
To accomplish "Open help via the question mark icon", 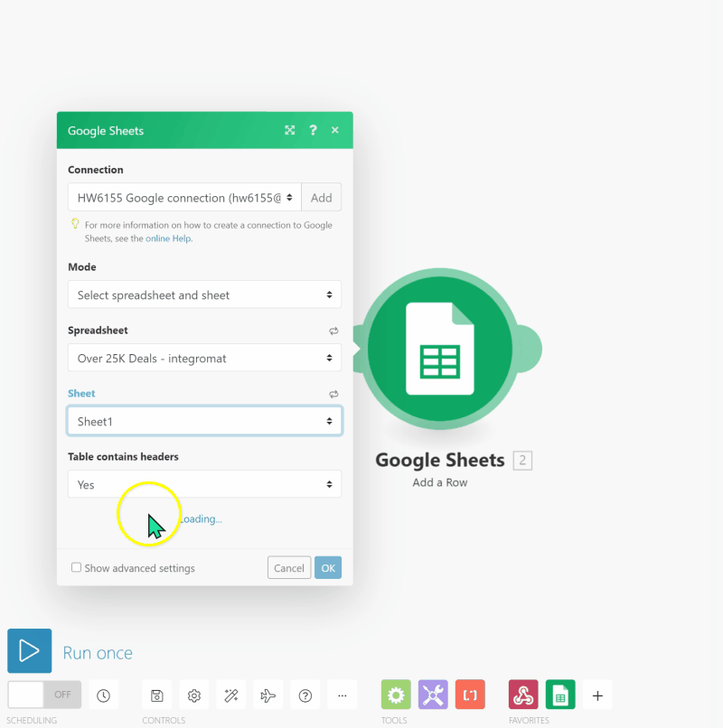I will coord(305,695).
